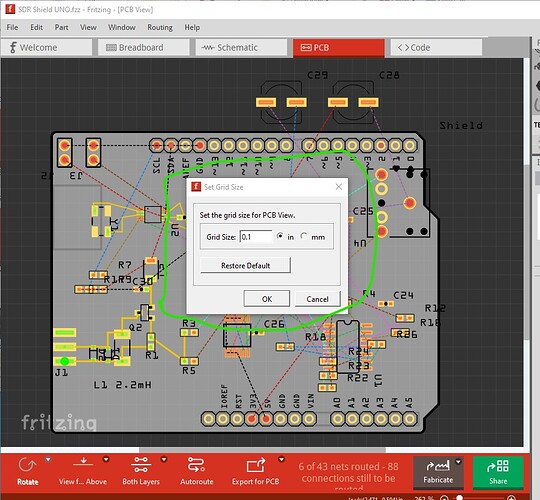The height and width of the screenshot is (500, 540).
Task: Open the View from Above dropdown arrow
Action: tap(106, 459)
